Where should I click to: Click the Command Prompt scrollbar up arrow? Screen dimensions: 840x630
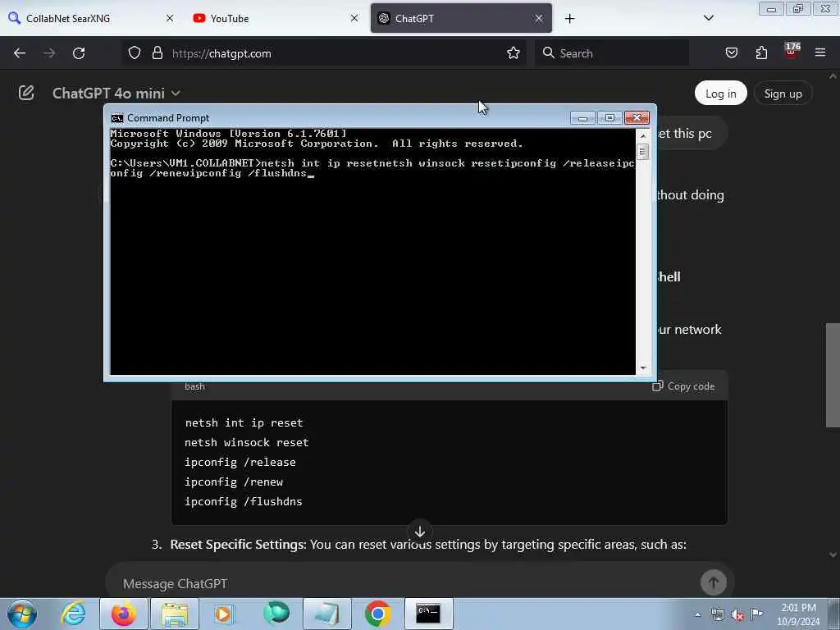[x=643, y=135]
